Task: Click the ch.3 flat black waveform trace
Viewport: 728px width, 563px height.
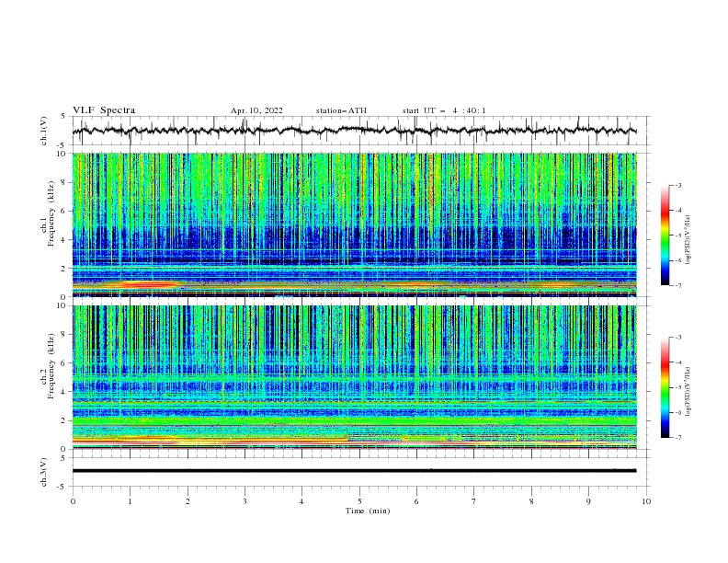Action: pos(354,471)
